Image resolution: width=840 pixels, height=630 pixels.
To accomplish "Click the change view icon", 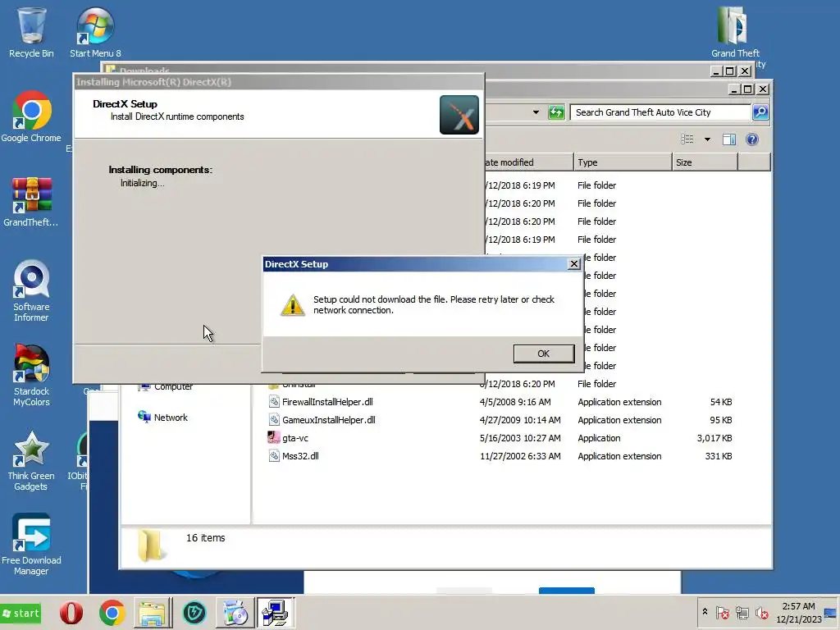I will coord(687,139).
